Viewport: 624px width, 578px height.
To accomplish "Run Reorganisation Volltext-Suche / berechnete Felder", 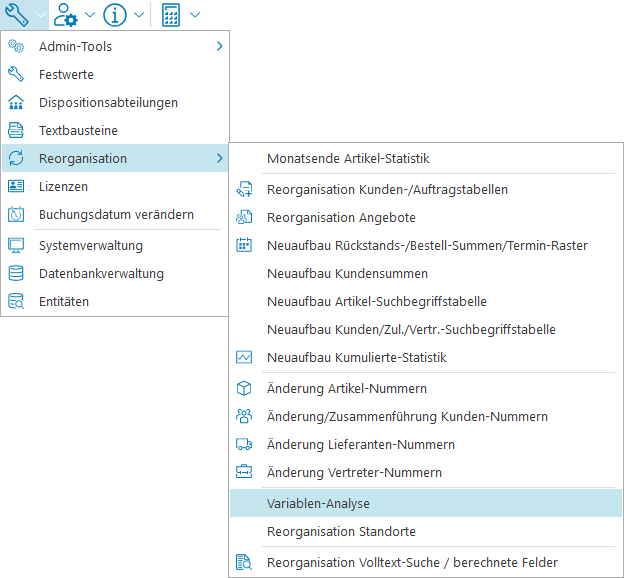I will (x=412, y=562).
